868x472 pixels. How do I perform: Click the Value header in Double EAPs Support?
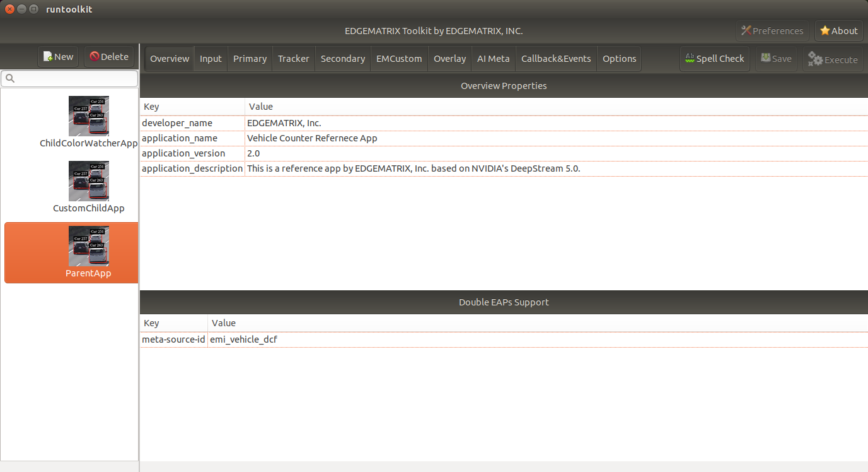click(x=538, y=323)
